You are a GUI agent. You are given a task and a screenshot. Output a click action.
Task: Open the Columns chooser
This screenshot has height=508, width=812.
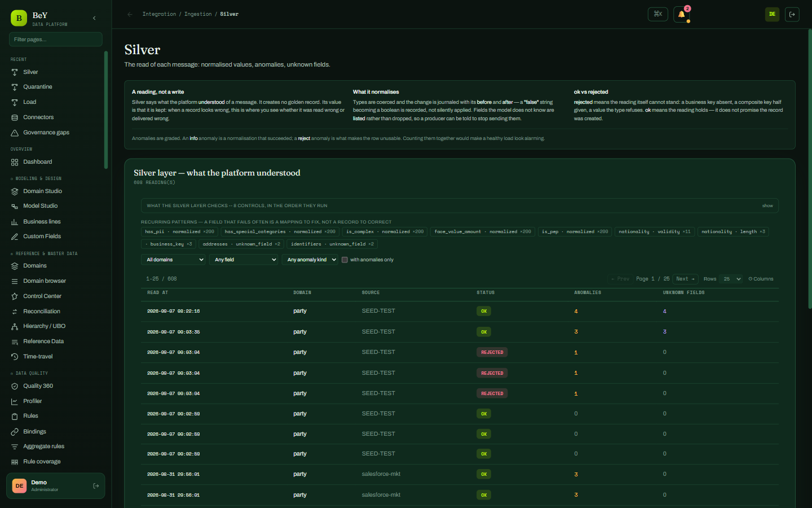click(761, 279)
